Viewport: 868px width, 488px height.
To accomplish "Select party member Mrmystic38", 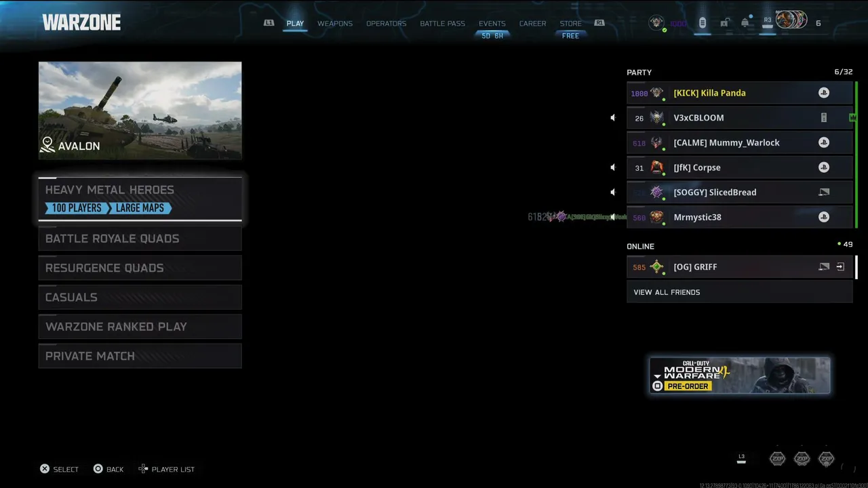I will pyautogui.click(x=739, y=217).
